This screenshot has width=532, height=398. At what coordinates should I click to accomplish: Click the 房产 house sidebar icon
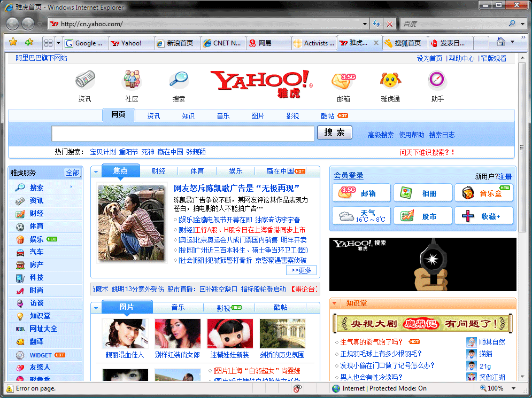[20, 265]
